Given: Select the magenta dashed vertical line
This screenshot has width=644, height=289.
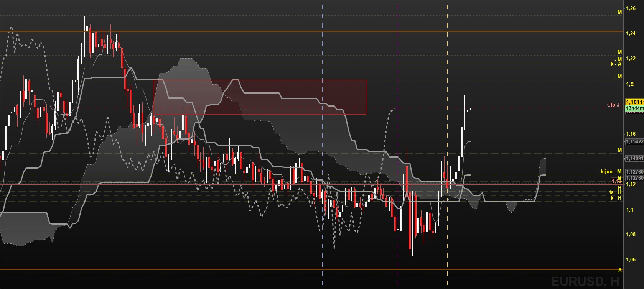Looking at the screenshot, I should (398, 144).
